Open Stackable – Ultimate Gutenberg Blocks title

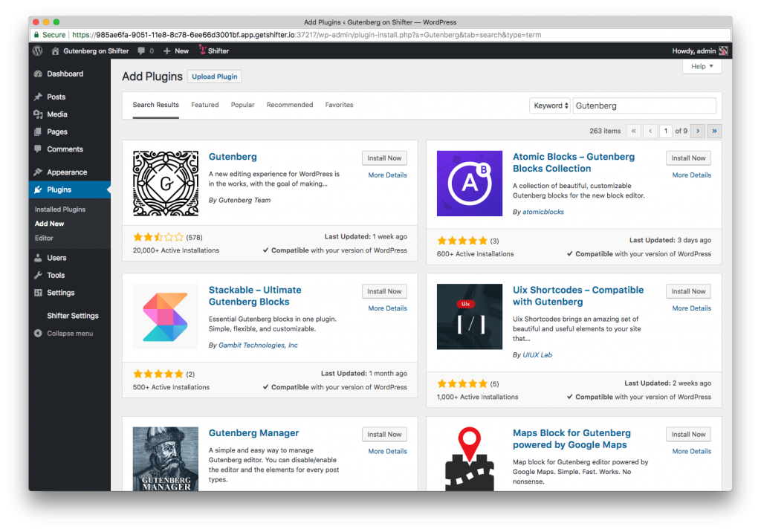[255, 296]
